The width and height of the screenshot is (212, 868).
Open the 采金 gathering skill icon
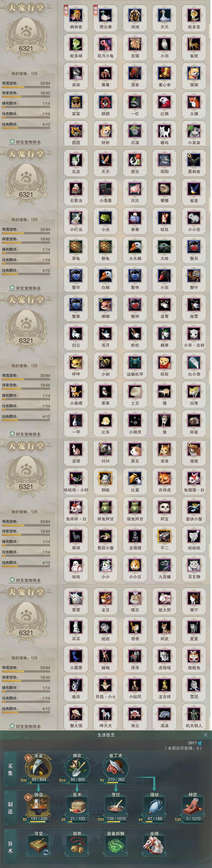pos(38,768)
